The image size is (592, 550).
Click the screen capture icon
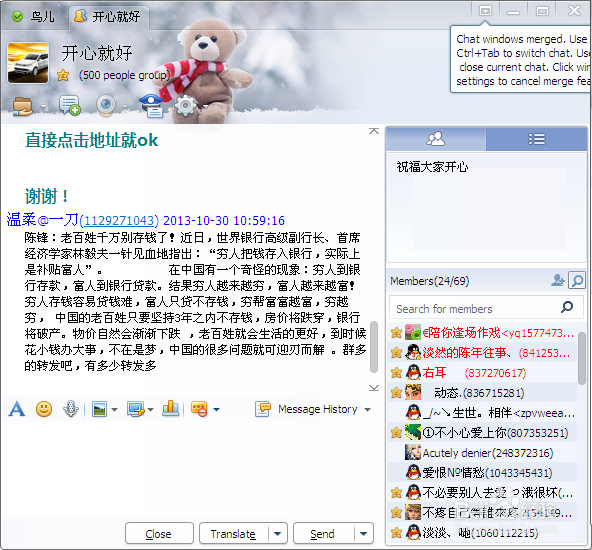pyautogui.click(x=136, y=409)
